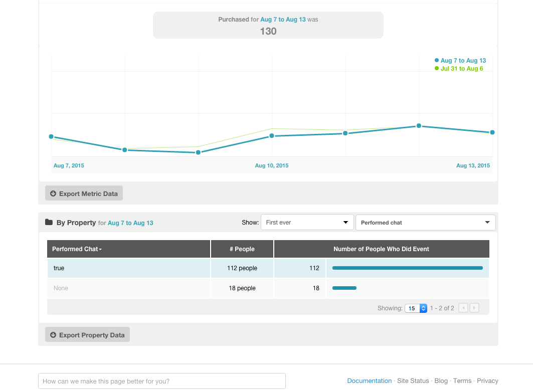Open the Terms link

(x=462, y=381)
